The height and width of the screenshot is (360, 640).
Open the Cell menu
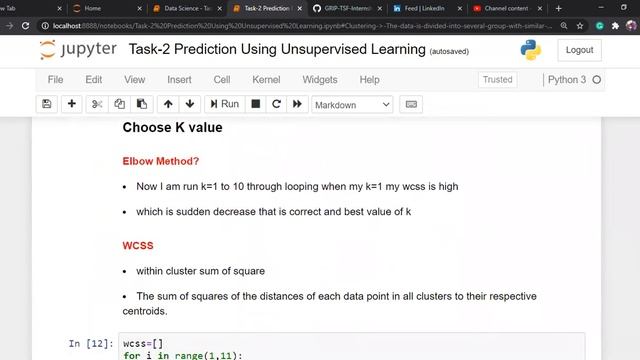pyautogui.click(x=222, y=80)
